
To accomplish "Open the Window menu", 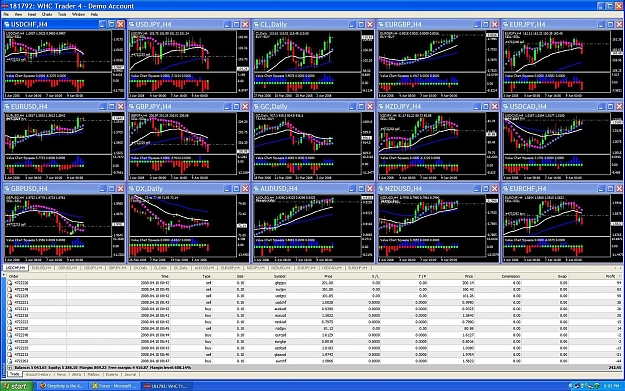I will tap(79, 14).
